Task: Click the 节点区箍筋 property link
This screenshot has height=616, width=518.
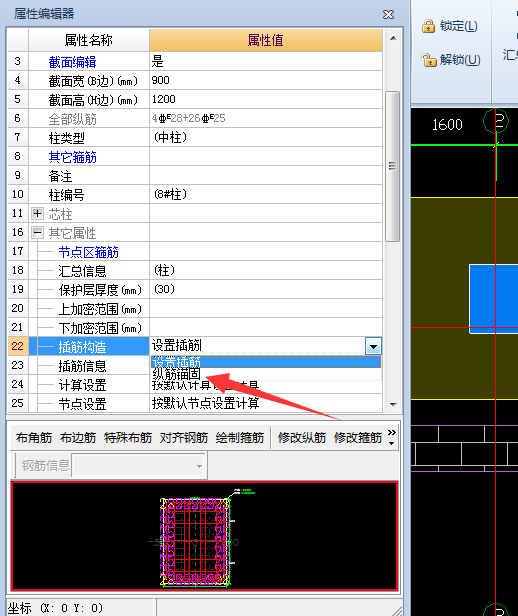Action: 88,252
